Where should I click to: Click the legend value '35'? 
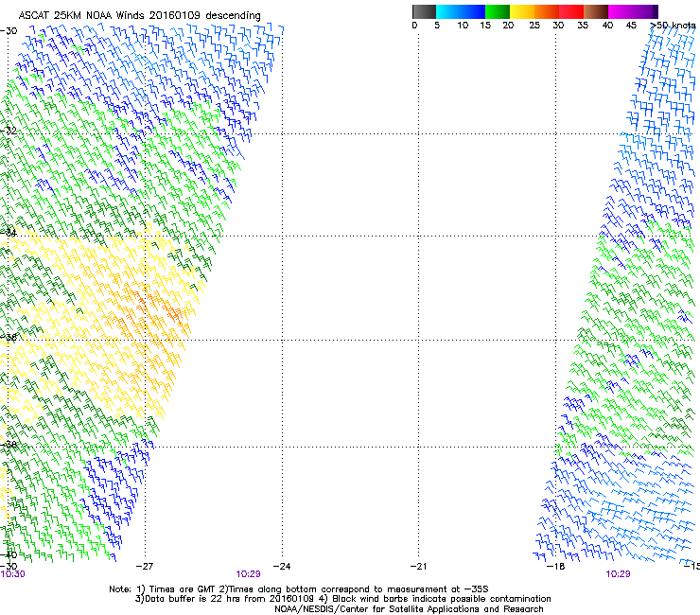(x=583, y=26)
